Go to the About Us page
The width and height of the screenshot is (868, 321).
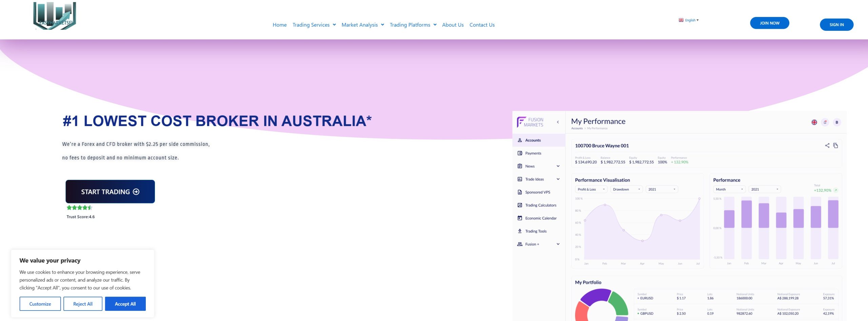click(x=453, y=25)
